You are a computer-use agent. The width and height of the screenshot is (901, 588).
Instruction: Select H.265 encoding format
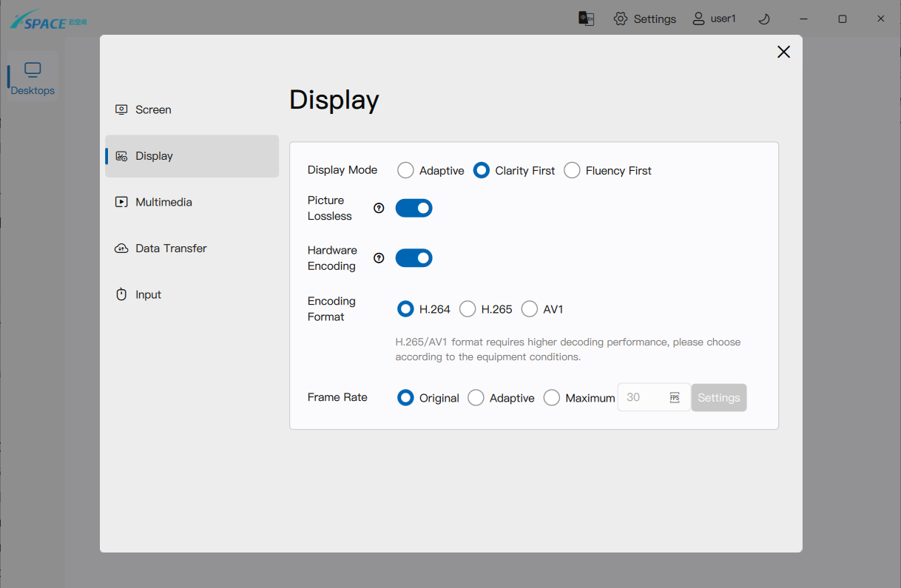click(x=468, y=309)
